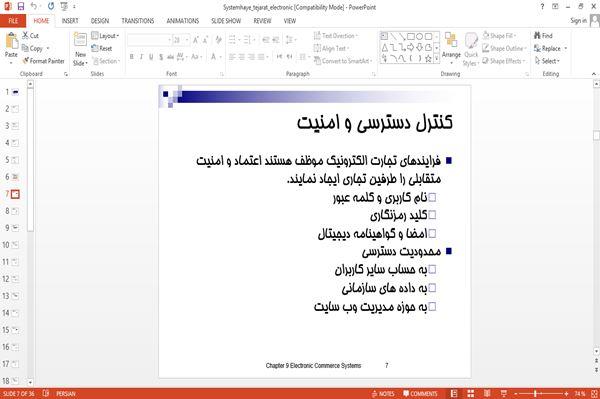Viewport: 600px width, 399px height.
Task: Open Align Text dropdown
Action: point(331,48)
